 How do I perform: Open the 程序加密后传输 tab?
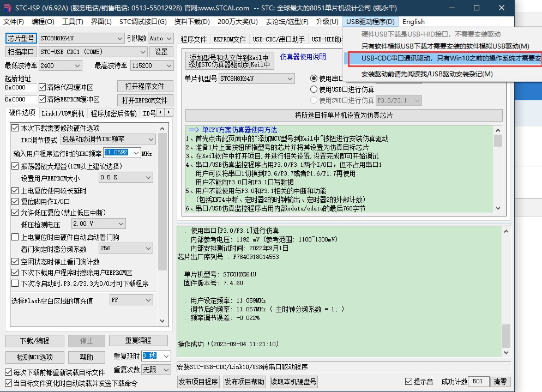pos(114,113)
